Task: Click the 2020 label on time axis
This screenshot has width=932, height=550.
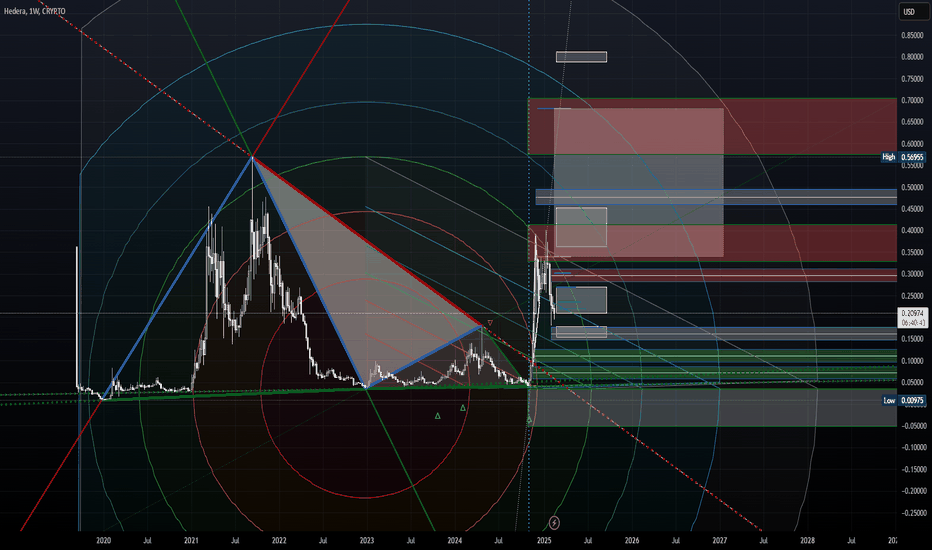Action: point(103,540)
